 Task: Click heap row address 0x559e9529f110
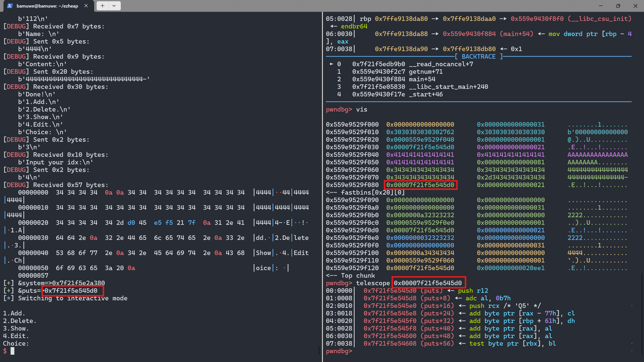[352, 260]
